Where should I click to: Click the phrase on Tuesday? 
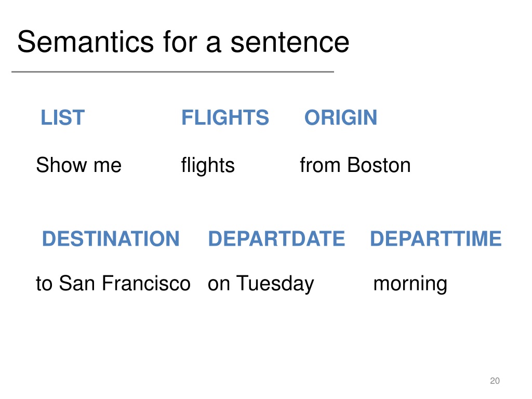pos(261,284)
